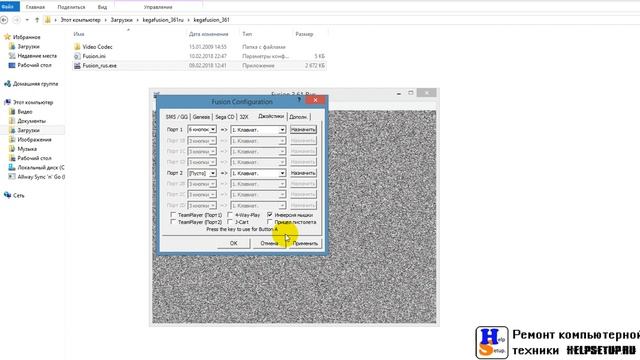Open the Управление ribbon tab

coord(158,7)
